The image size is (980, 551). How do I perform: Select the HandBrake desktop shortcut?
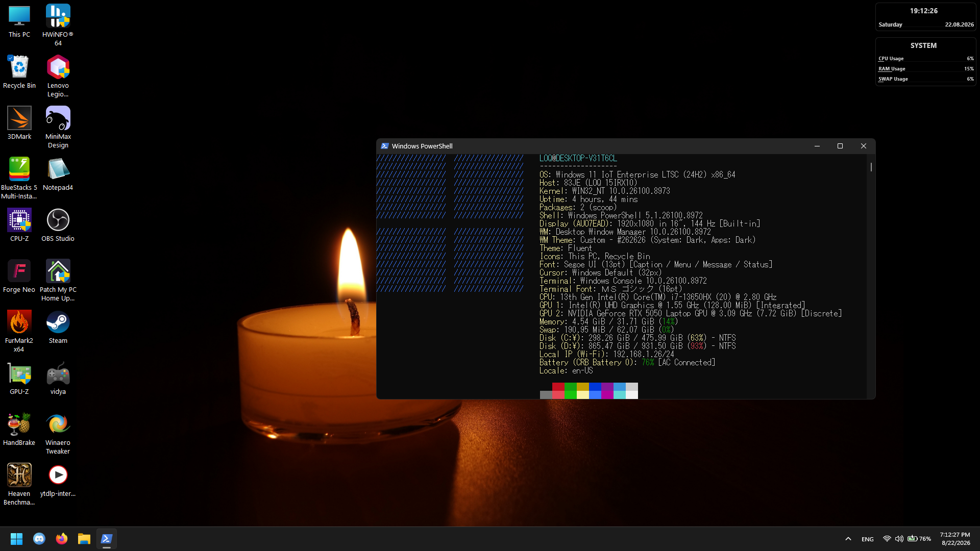19,430
